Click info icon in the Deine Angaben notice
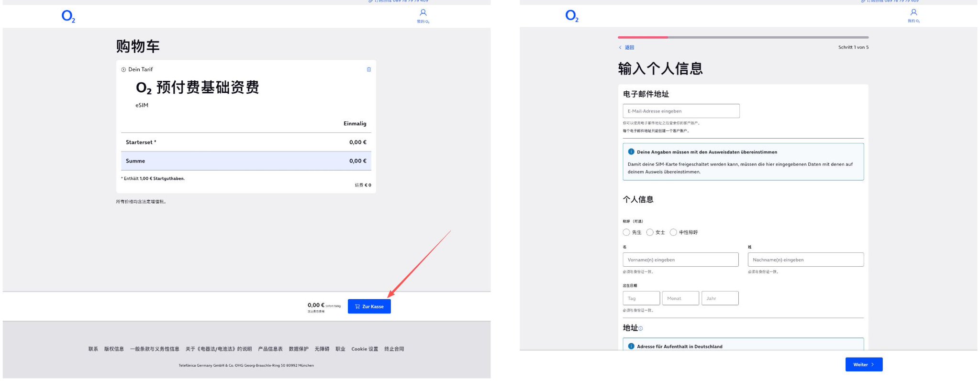980x381 pixels. [631, 152]
